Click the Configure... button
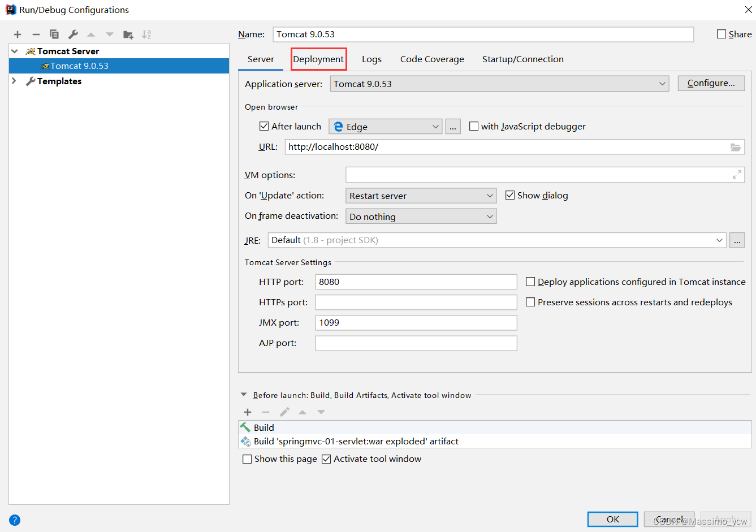 tap(711, 83)
